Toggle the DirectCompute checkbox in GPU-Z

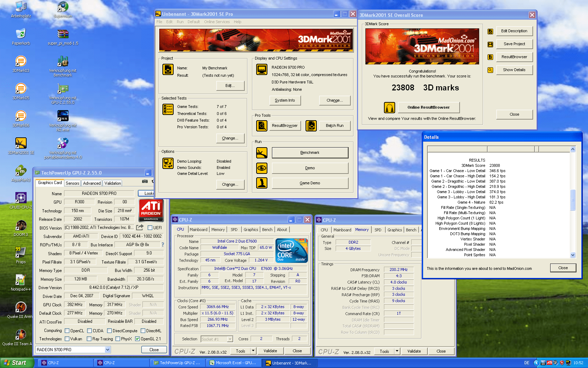click(x=110, y=331)
